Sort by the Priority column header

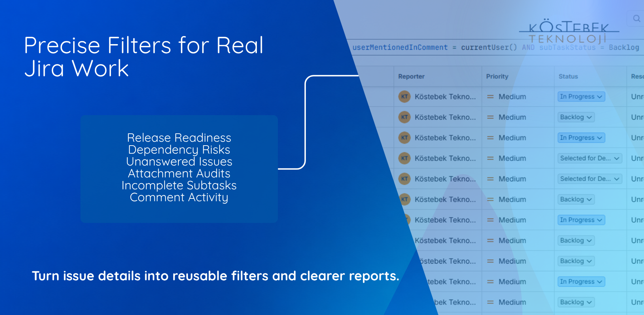[x=497, y=76]
